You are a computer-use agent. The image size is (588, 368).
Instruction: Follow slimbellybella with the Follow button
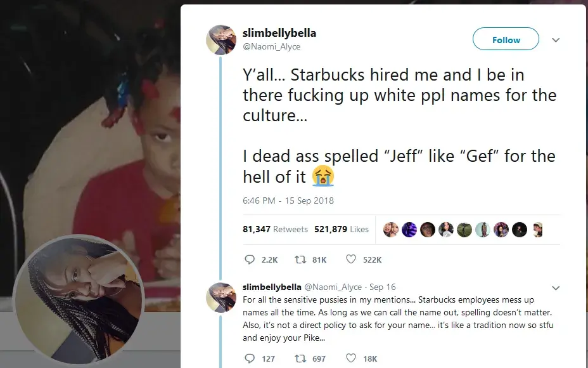tap(506, 39)
